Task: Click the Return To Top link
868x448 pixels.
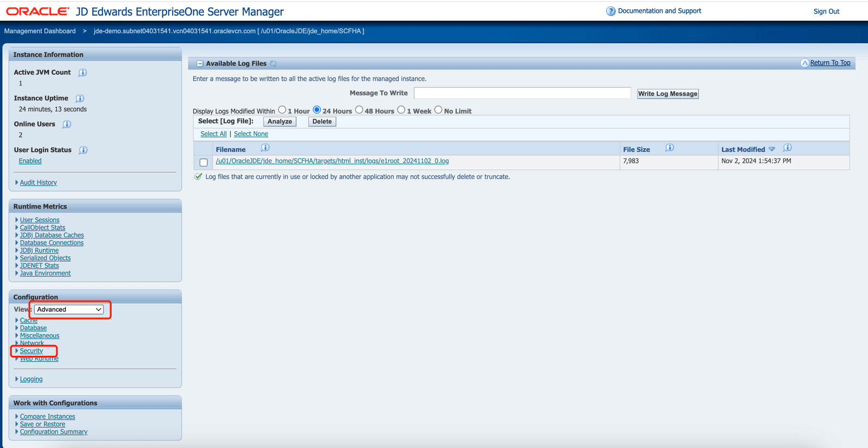Action: [x=830, y=63]
